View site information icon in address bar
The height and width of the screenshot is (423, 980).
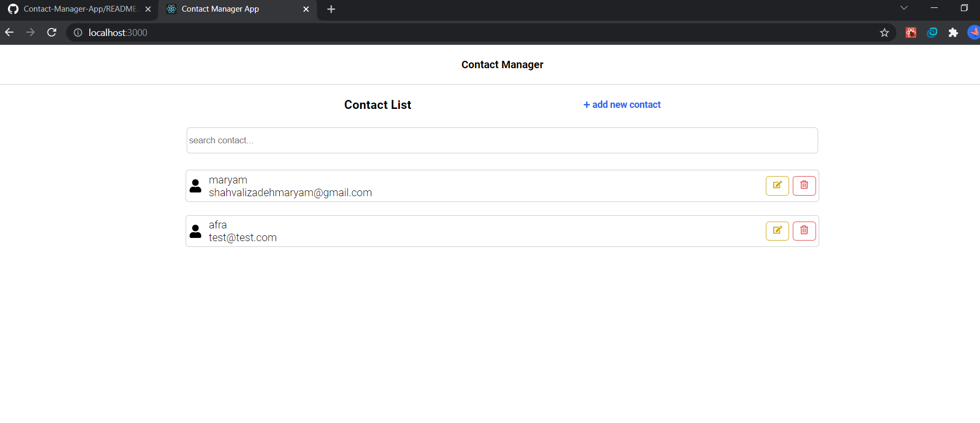78,33
